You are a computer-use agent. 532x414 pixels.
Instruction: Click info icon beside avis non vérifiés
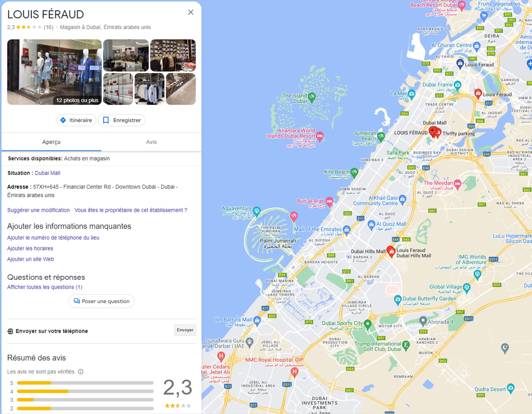coord(81,372)
